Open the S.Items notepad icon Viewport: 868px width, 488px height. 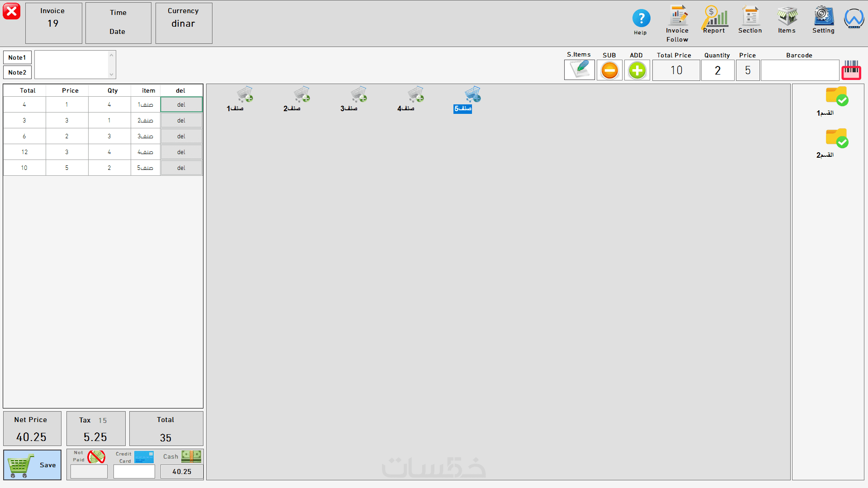(x=579, y=70)
